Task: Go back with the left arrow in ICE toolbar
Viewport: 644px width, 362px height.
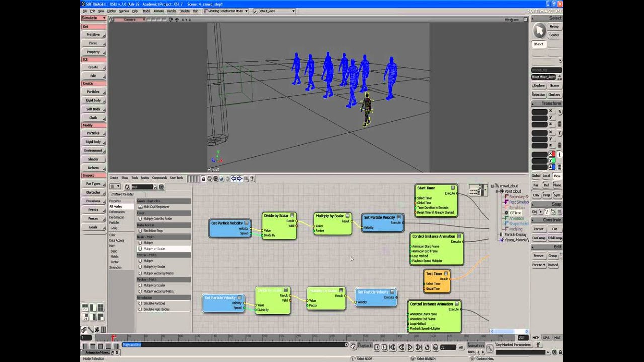Action: click(x=233, y=178)
